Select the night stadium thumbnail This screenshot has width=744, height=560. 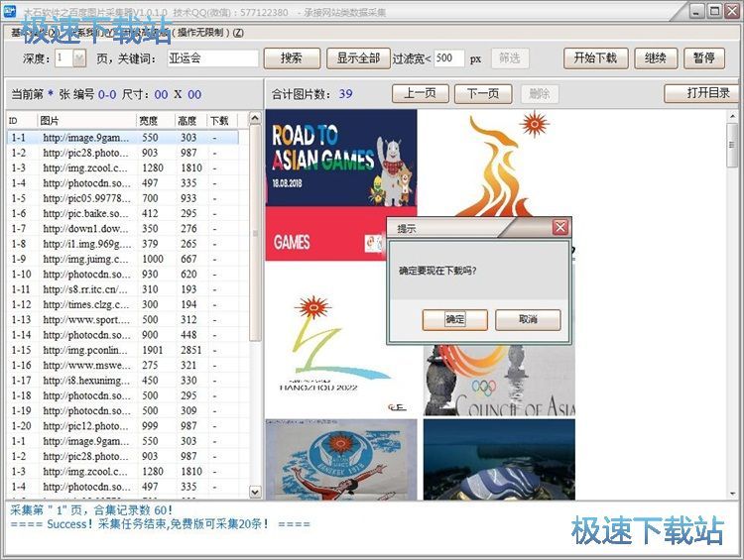click(x=499, y=460)
